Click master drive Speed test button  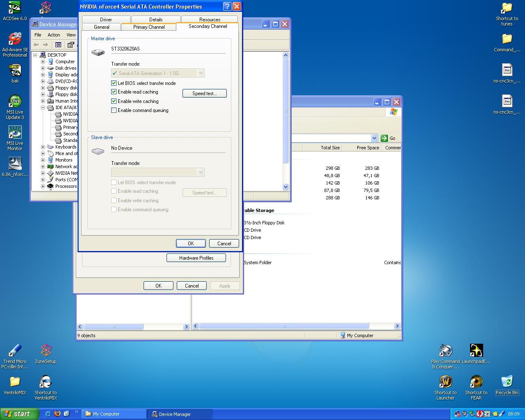[204, 94]
